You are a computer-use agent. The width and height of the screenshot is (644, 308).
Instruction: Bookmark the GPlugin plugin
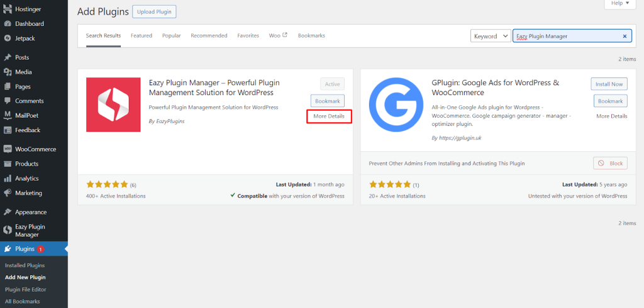pyautogui.click(x=610, y=101)
